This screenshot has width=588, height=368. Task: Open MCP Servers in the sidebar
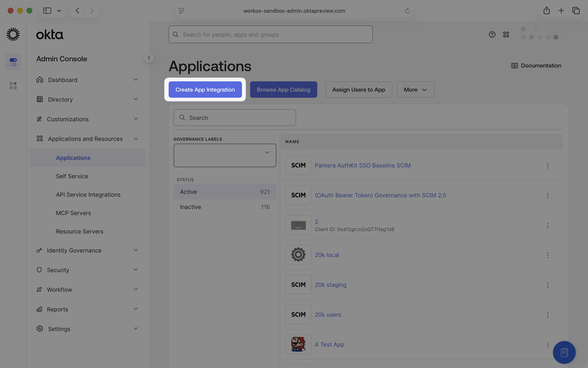point(73,213)
